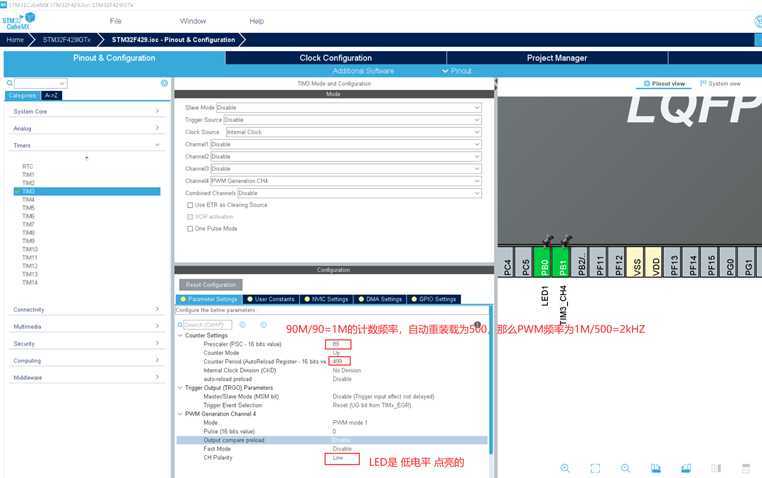Enable One Pulse Mode checkbox
The image size is (762, 478).
coord(190,228)
